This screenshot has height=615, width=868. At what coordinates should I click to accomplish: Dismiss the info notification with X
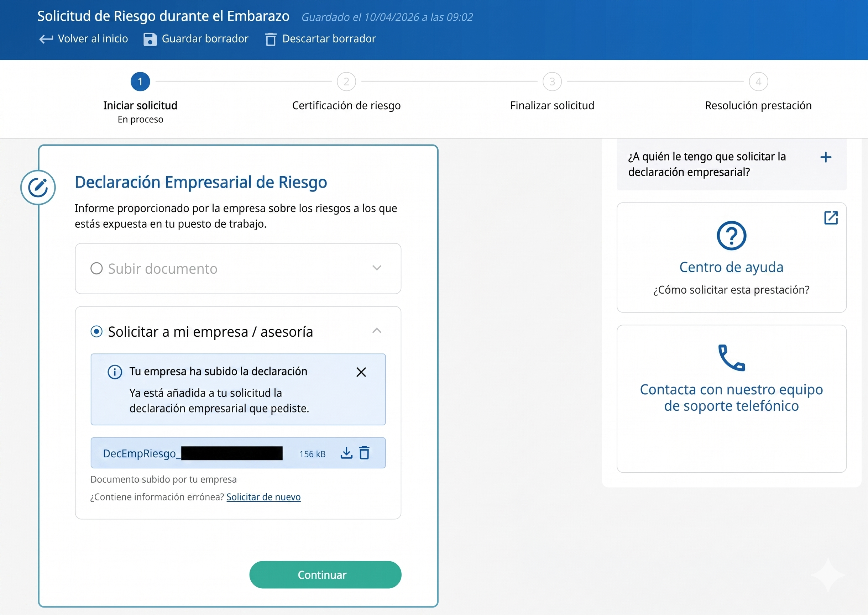point(361,372)
